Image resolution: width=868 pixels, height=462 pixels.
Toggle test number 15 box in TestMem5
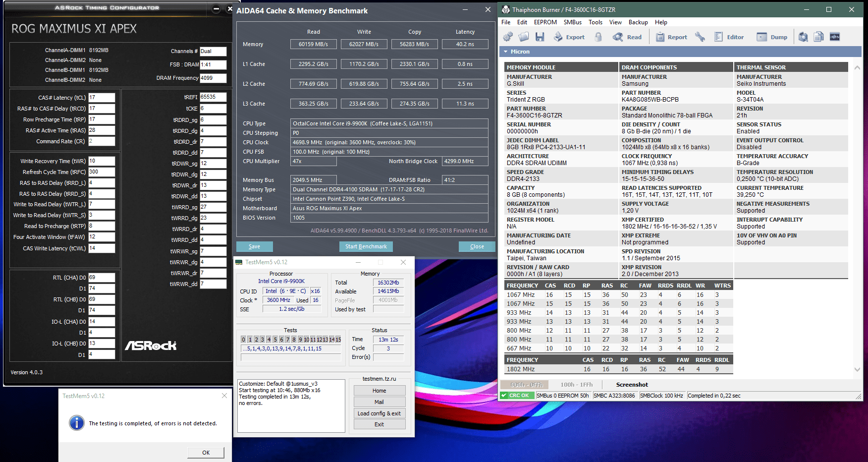click(x=338, y=340)
